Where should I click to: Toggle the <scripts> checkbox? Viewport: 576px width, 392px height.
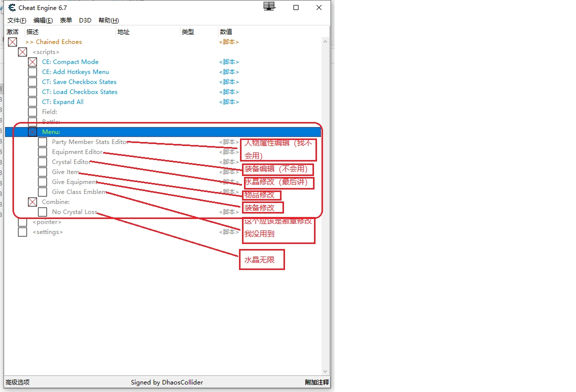pyautogui.click(x=22, y=52)
